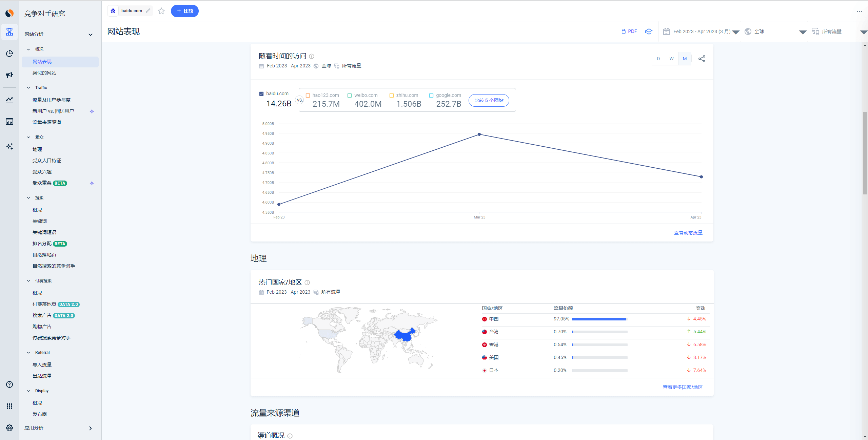Collapse the 网站分析 sidebar section

click(x=90, y=34)
